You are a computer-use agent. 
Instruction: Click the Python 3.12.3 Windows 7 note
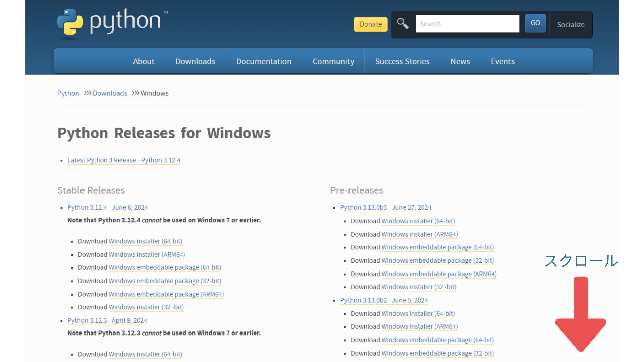164,333
